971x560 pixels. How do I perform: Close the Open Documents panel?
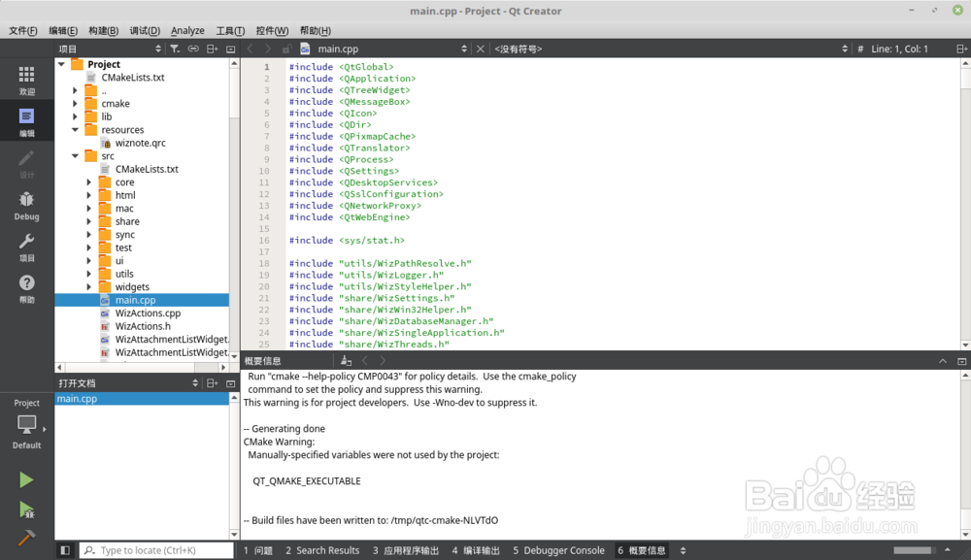click(230, 383)
